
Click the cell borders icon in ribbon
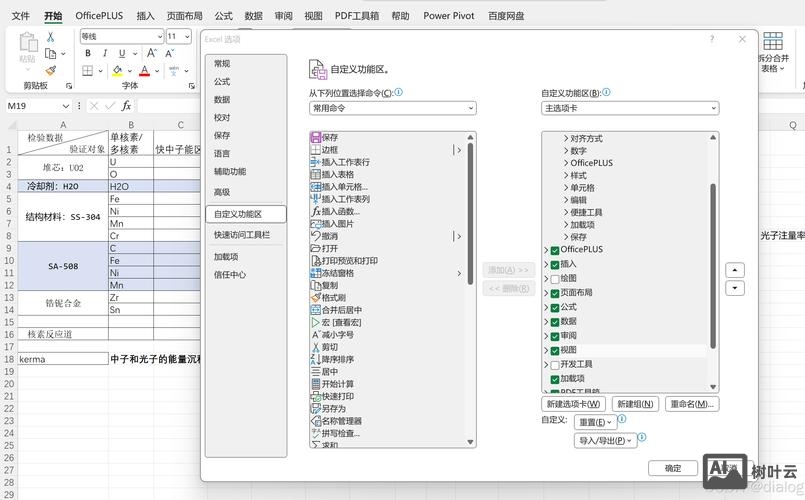pyautogui.click(x=88, y=70)
